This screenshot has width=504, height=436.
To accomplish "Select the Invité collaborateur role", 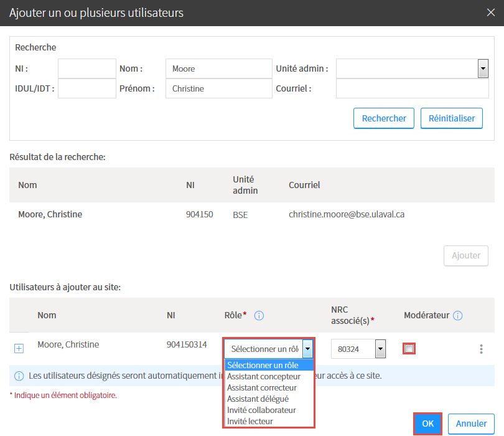I will pos(269,410).
